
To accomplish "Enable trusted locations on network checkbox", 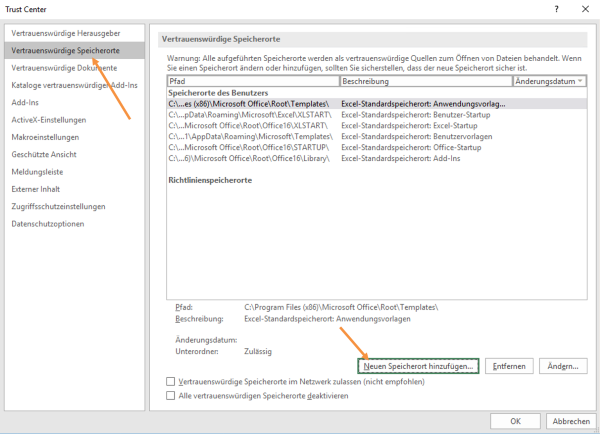I will (x=170, y=382).
